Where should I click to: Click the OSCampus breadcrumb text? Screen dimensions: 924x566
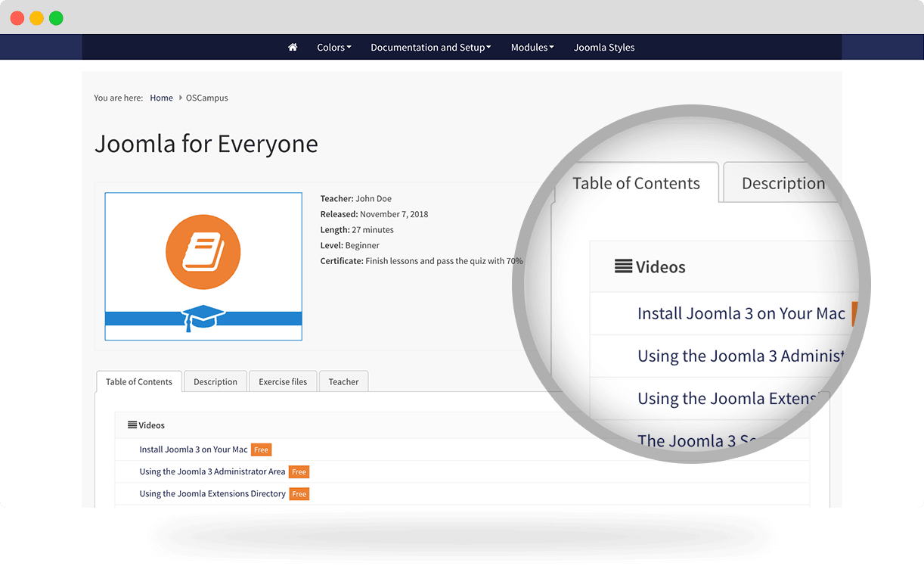point(207,98)
